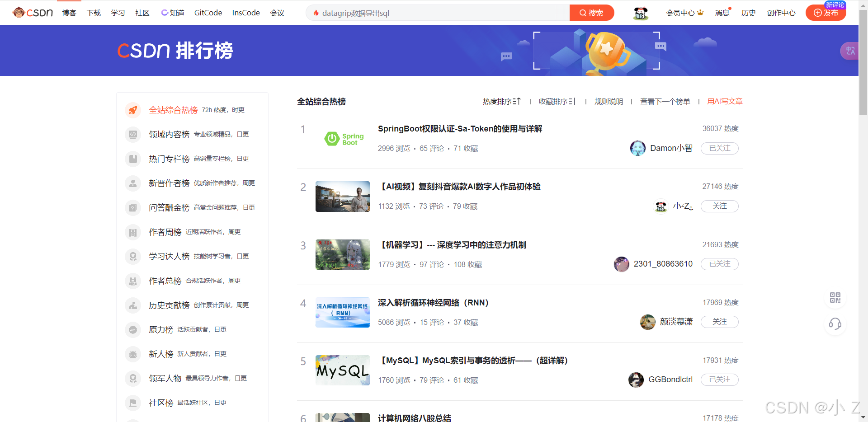
Task: Open the 社区 nav item
Action: point(142,13)
